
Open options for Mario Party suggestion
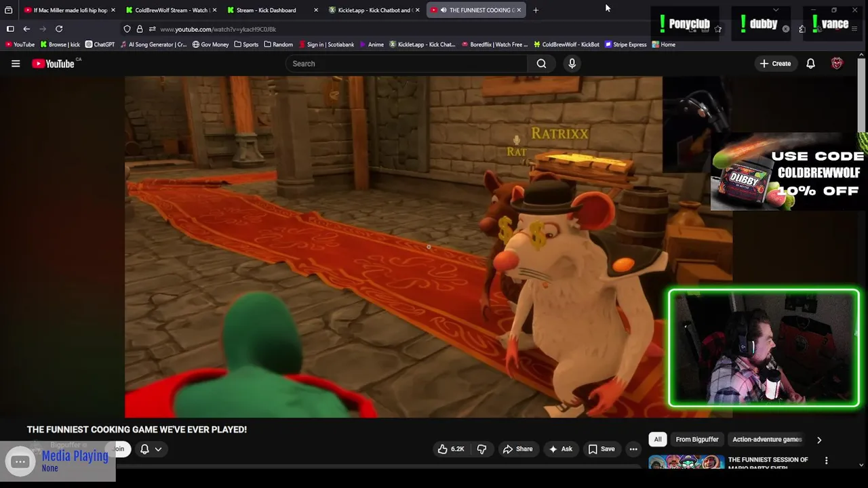pos(826,461)
